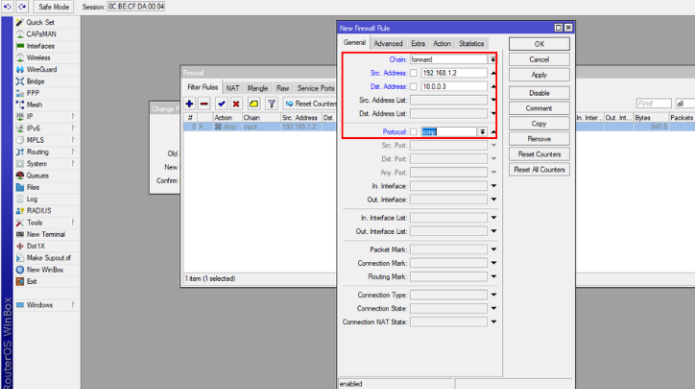The width and height of the screenshot is (695, 389).
Task: Enable the rule with the blue checkmark
Action: (x=221, y=104)
